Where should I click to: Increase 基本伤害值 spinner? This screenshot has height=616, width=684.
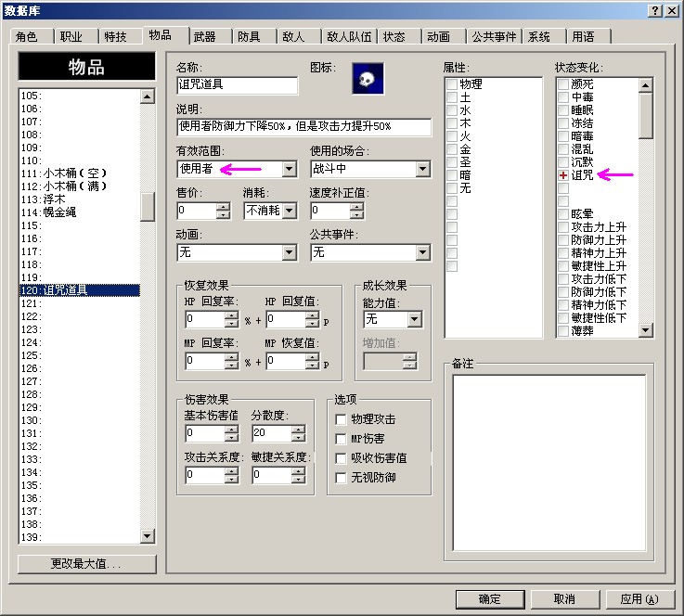tap(231, 429)
